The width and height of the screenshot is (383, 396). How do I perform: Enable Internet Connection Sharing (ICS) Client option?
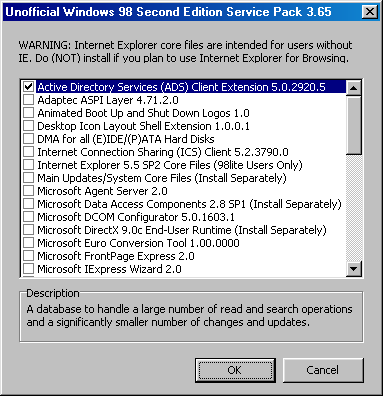click(29, 152)
